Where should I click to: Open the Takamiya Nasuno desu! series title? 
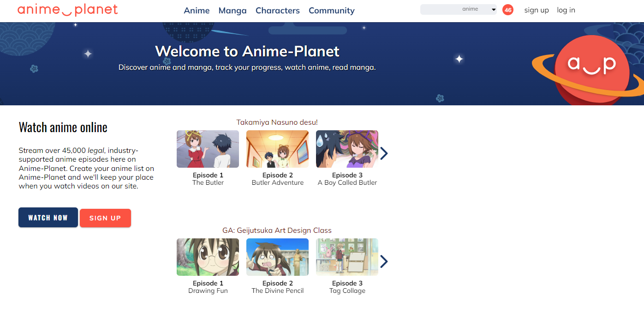(x=277, y=122)
